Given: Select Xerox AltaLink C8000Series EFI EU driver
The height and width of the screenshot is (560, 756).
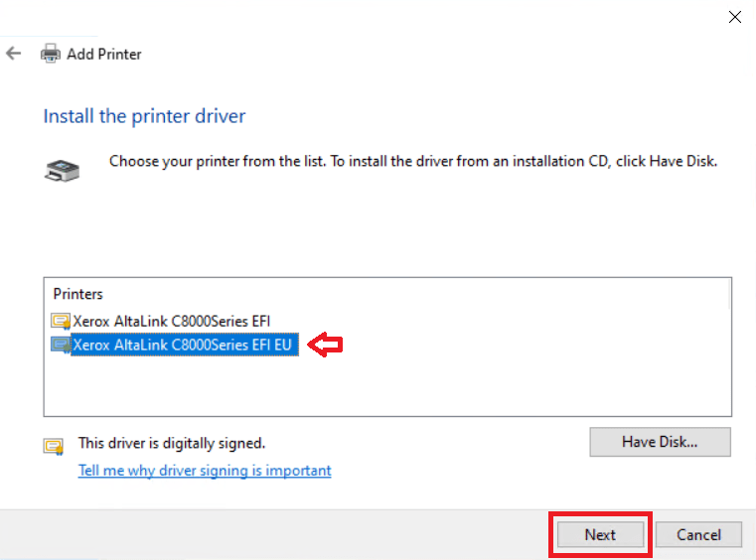Looking at the screenshot, I should click(182, 345).
